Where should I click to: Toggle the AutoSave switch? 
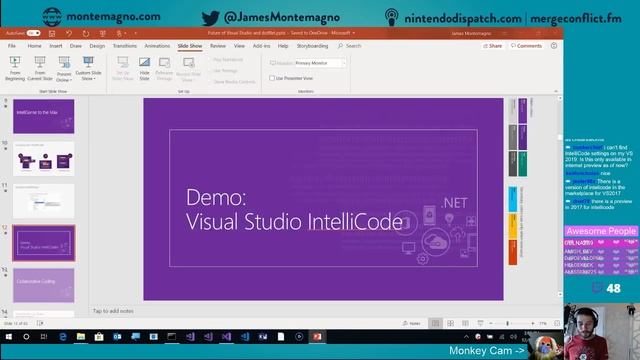(x=33, y=33)
